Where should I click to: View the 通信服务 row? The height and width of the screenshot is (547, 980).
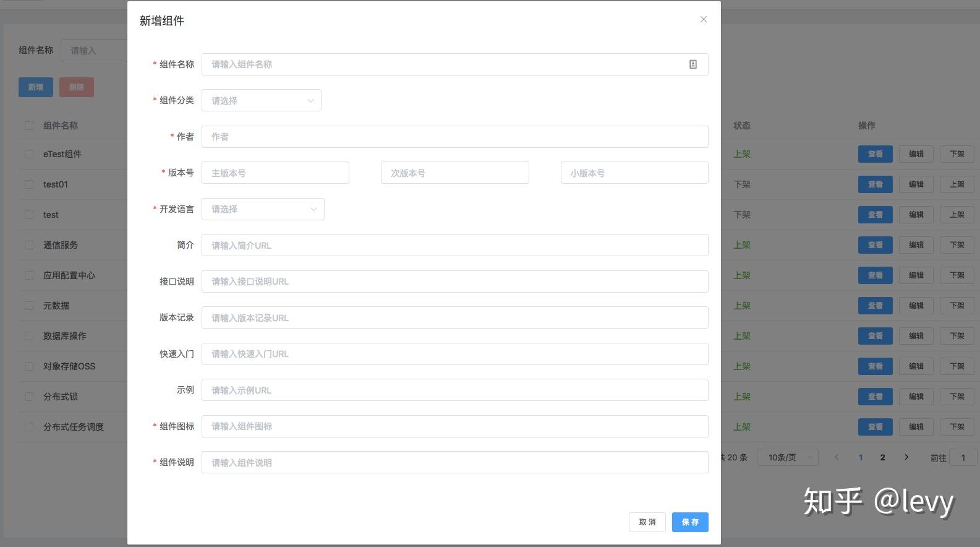point(876,245)
